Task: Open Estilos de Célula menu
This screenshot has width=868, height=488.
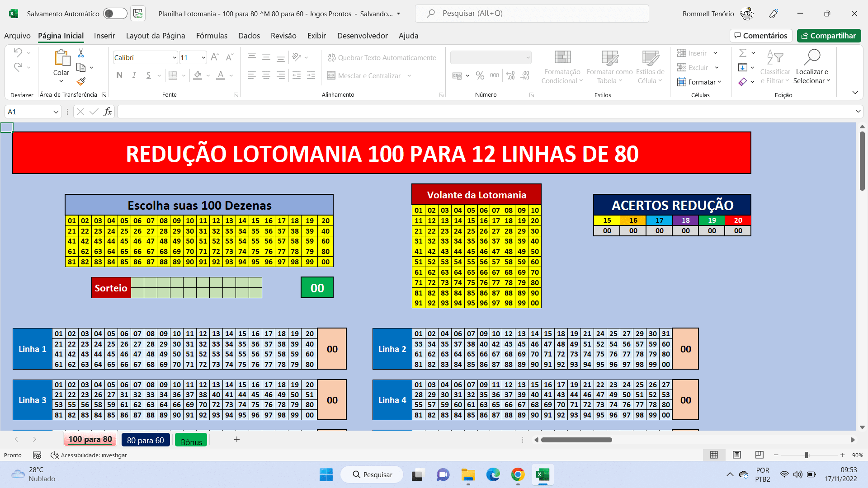Action: [x=650, y=67]
